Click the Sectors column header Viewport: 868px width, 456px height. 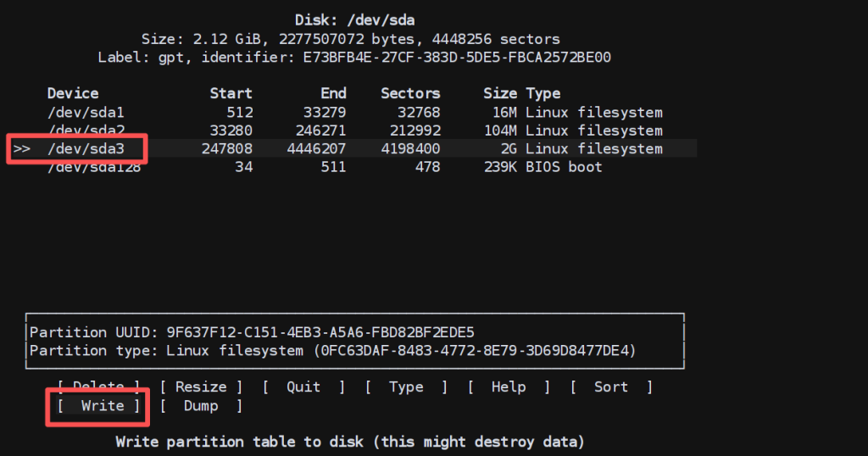410,93
